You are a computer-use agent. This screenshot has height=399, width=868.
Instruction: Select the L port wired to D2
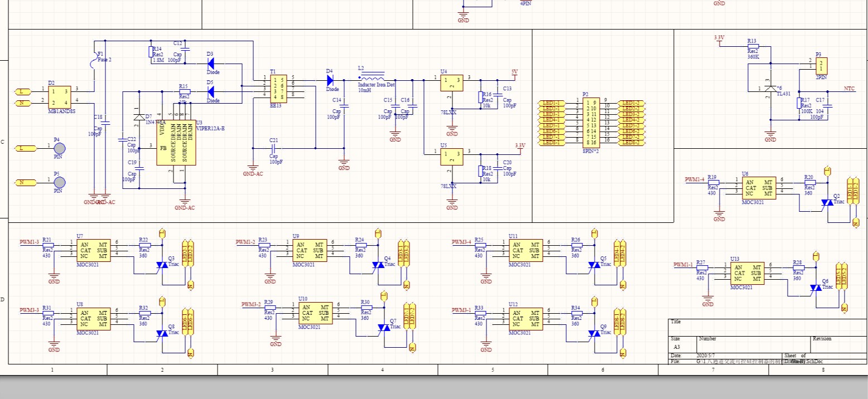23,91
